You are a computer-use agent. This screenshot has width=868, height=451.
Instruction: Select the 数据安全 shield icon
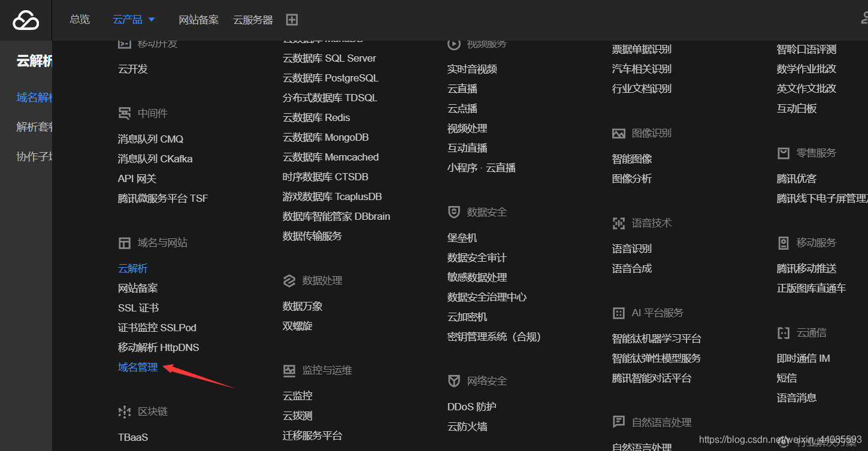pyautogui.click(x=453, y=211)
